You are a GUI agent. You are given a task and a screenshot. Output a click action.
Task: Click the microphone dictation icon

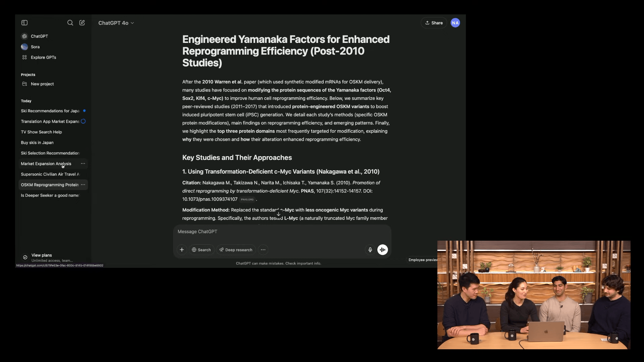tap(370, 250)
